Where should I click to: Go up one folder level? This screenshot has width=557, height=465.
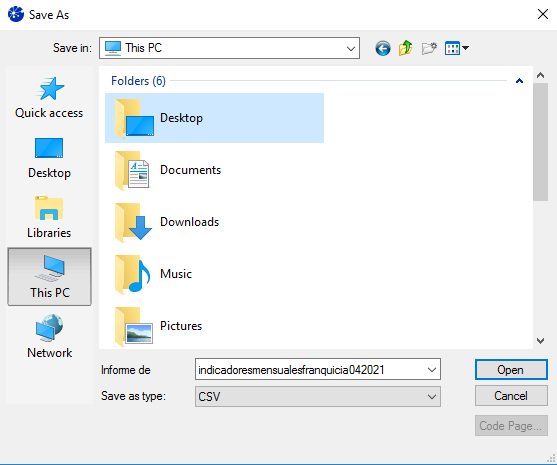[405, 48]
